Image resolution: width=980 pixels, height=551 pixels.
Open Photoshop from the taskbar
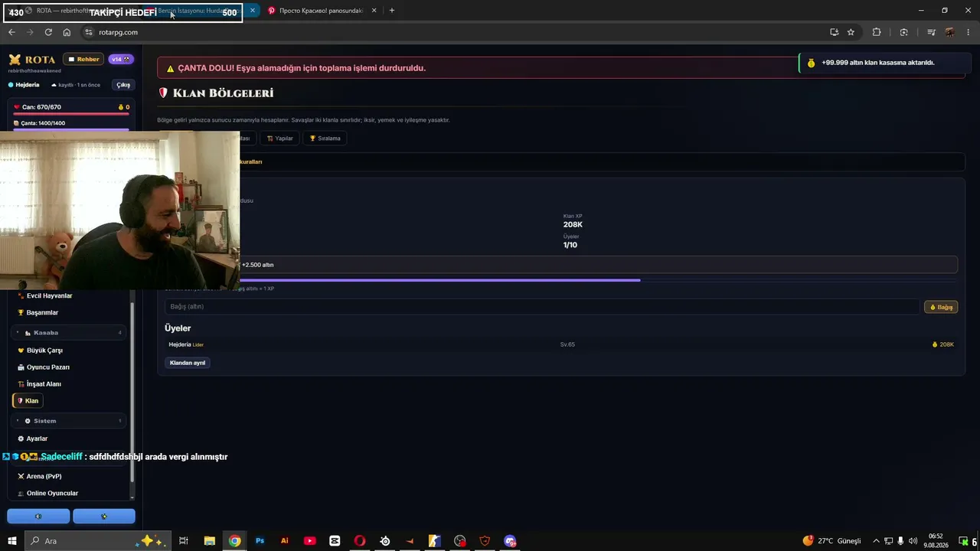pos(260,541)
